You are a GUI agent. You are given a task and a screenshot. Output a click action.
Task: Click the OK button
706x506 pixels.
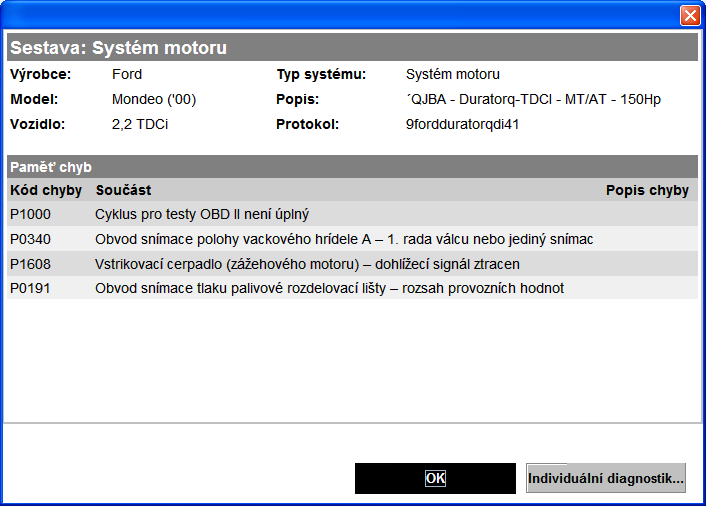(435, 478)
